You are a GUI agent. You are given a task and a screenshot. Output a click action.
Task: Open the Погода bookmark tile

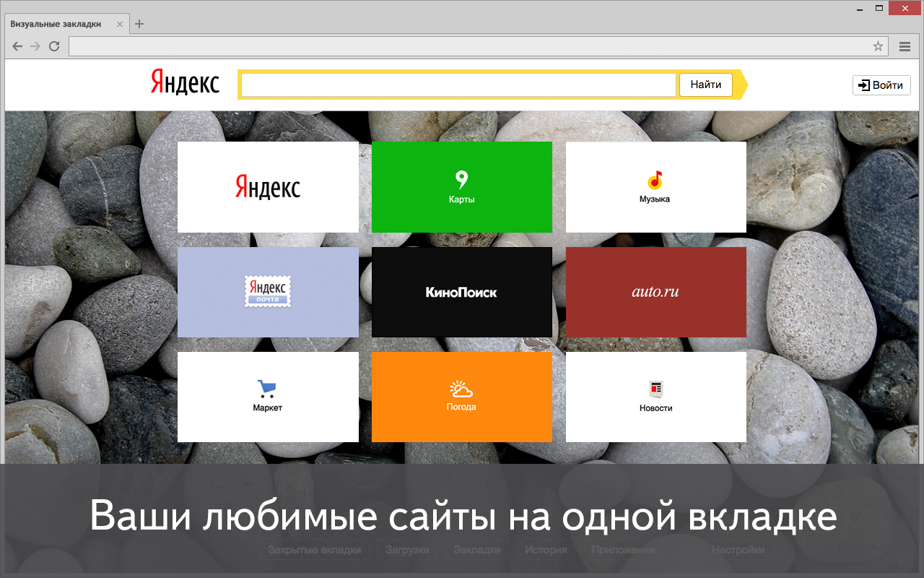pos(462,397)
